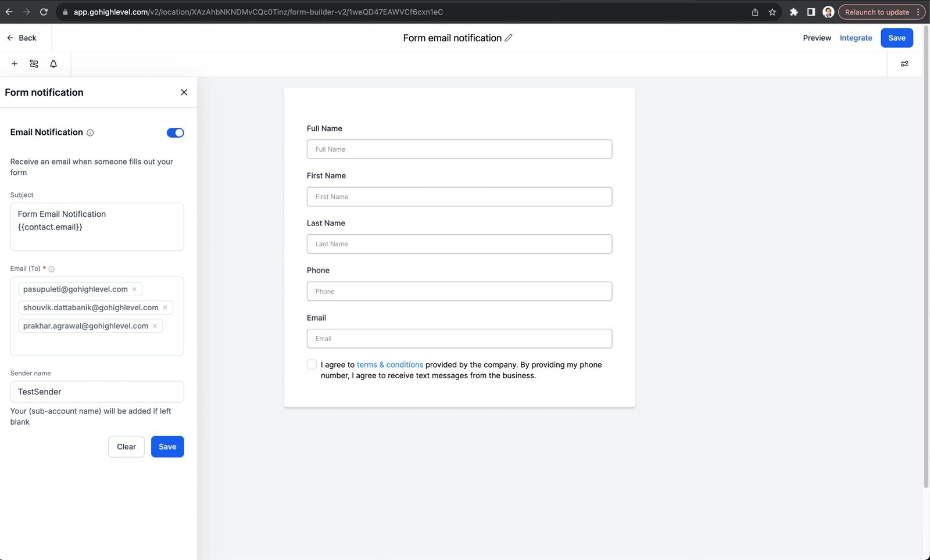This screenshot has height=560, width=930.
Task: Click the Clear button
Action: pos(126,447)
